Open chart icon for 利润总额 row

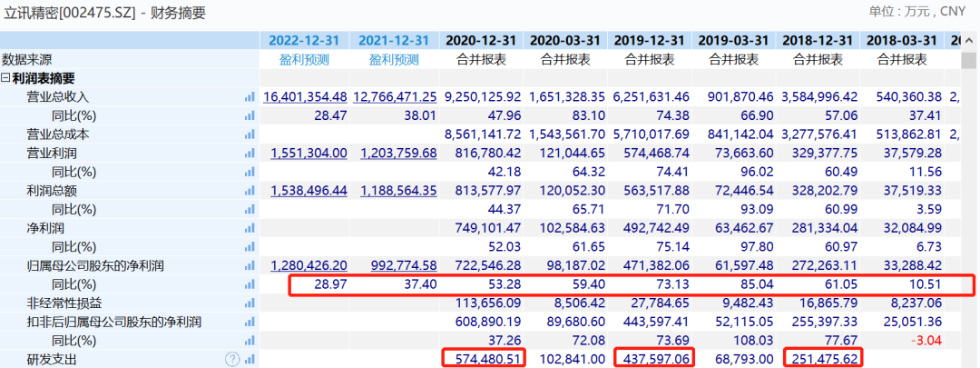250,191
